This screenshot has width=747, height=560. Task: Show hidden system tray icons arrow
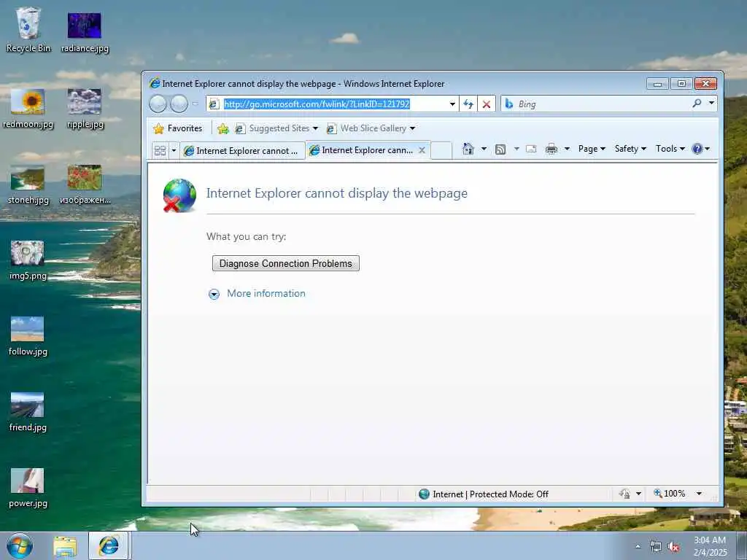pyautogui.click(x=638, y=546)
